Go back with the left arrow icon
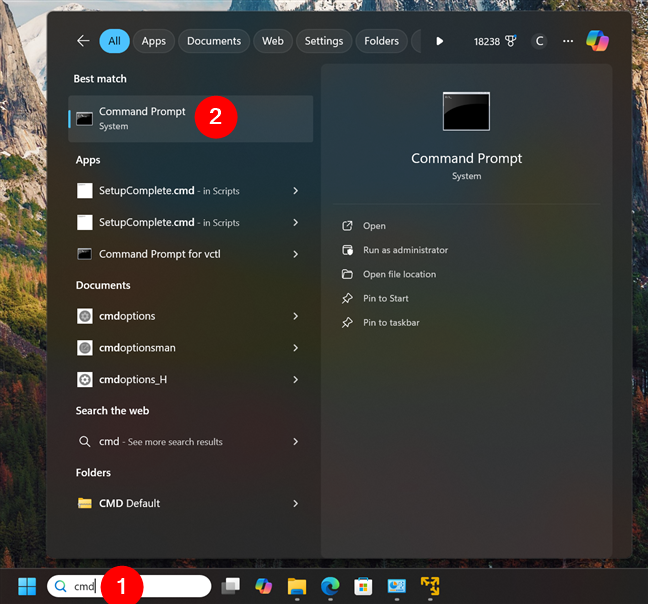 [83, 41]
